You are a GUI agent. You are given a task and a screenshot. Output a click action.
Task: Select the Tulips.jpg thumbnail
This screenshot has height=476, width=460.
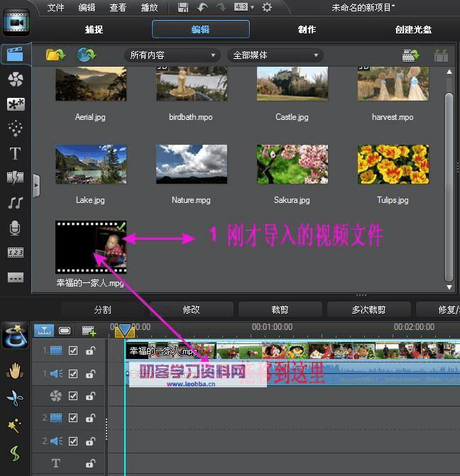pos(393,165)
